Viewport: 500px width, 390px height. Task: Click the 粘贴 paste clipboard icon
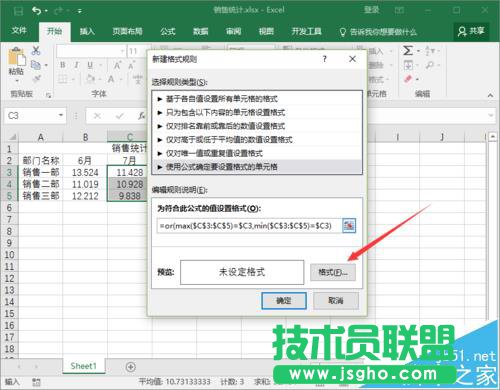(x=17, y=57)
